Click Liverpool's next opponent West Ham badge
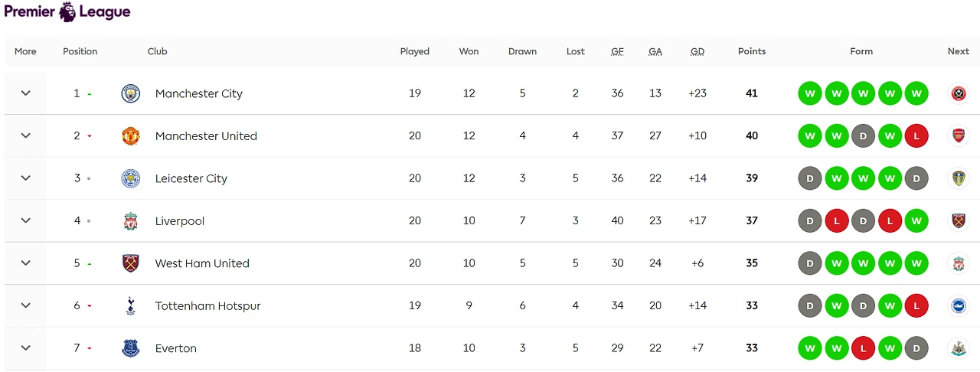The image size is (980, 372). 958,221
